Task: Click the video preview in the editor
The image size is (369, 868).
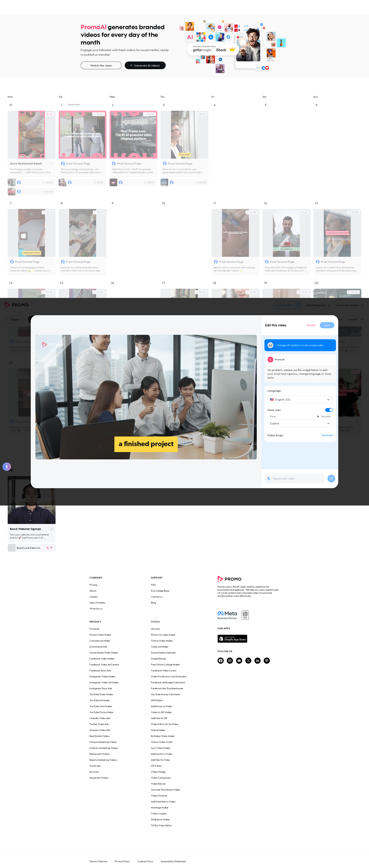Action: pyautogui.click(x=146, y=397)
